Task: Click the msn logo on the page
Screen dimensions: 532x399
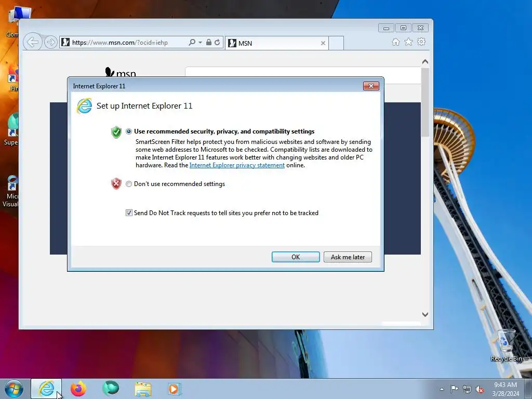Action: 121,72
